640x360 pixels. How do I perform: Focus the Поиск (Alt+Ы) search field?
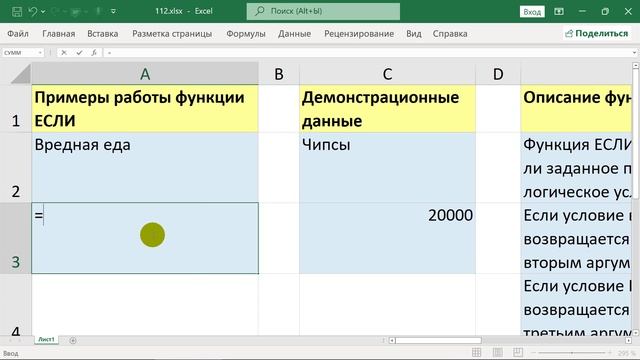click(323, 11)
